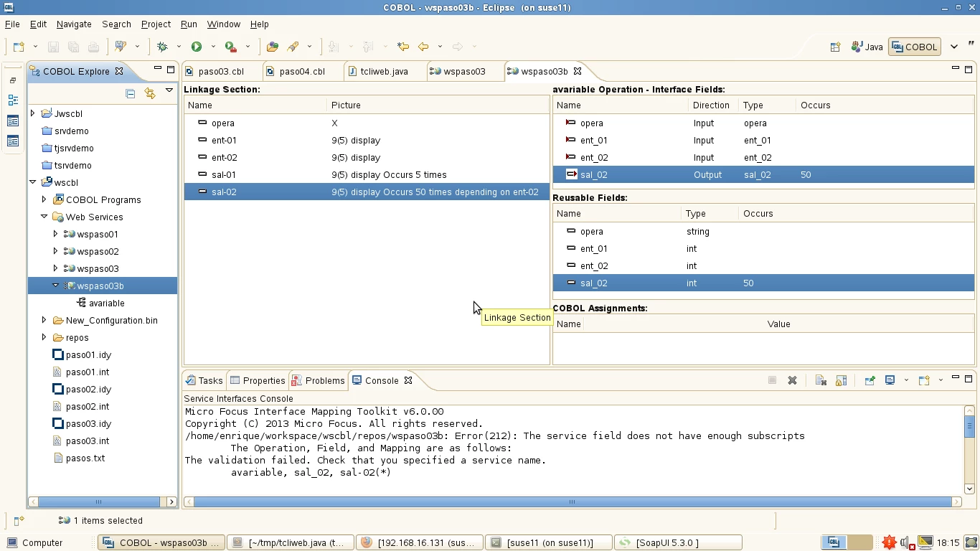This screenshot has height=551, width=980.
Task: Click the Debug bug icon
Action: pyautogui.click(x=163, y=47)
